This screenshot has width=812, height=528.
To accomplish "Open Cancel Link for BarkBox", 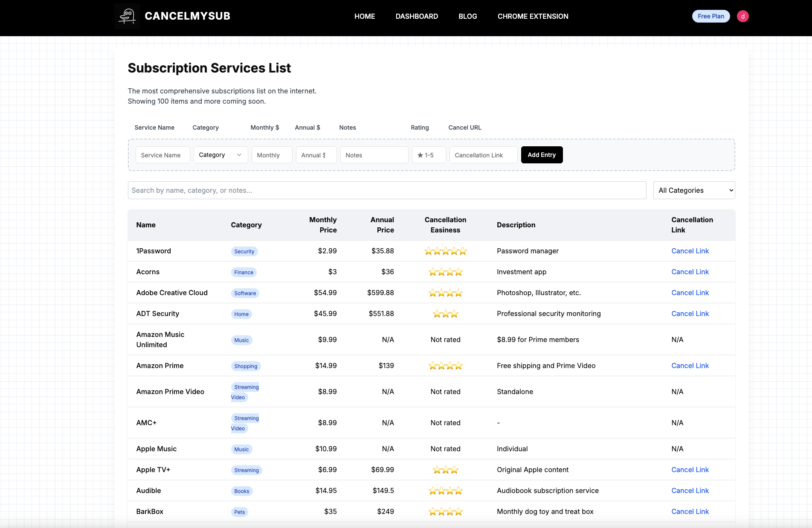I will tap(690, 511).
